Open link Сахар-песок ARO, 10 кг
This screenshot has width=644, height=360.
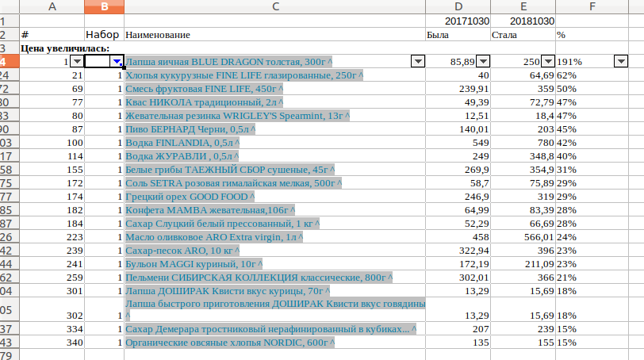[x=182, y=251]
